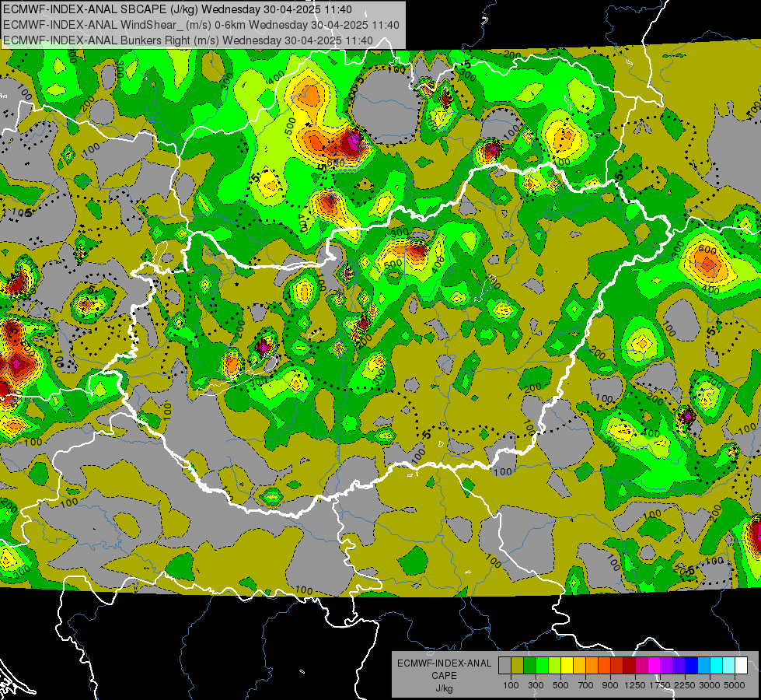Click the legend value 100
Viewport: 761px width, 700px height.
coord(511,685)
